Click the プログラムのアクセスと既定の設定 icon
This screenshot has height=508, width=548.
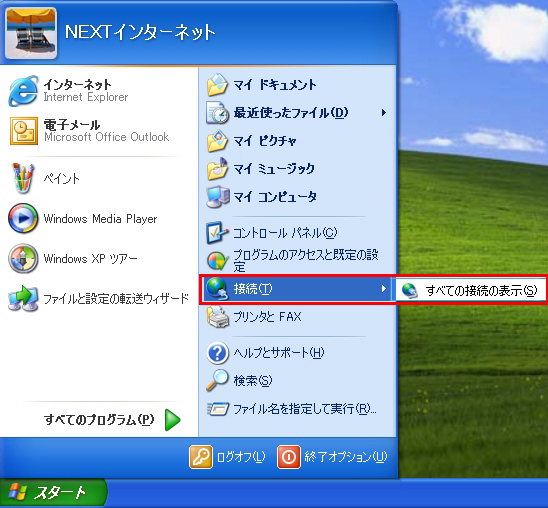217,261
